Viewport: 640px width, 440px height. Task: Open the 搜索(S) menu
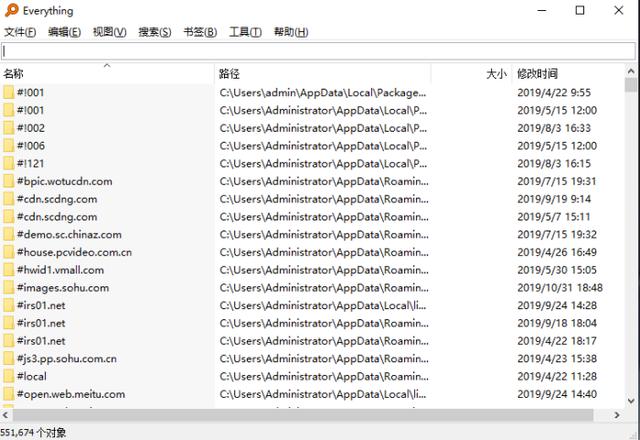154,32
